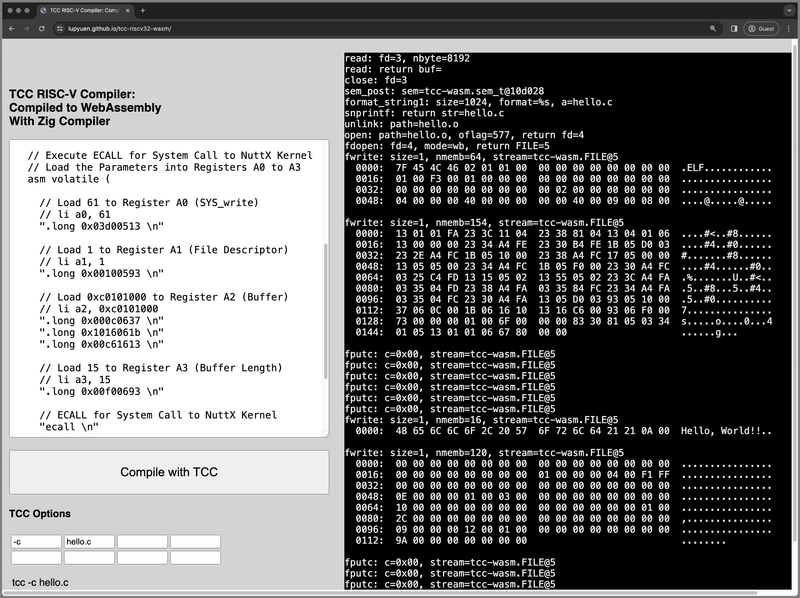Open the Guest profile menu
Image resolution: width=800 pixels, height=598 pixels.
762,29
